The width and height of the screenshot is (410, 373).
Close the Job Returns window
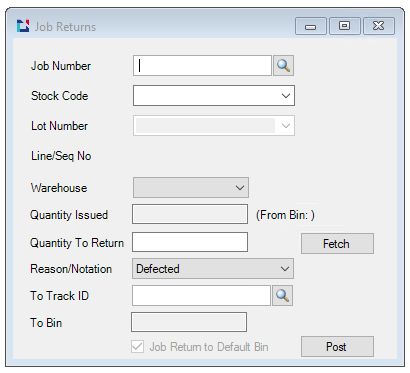click(379, 26)
